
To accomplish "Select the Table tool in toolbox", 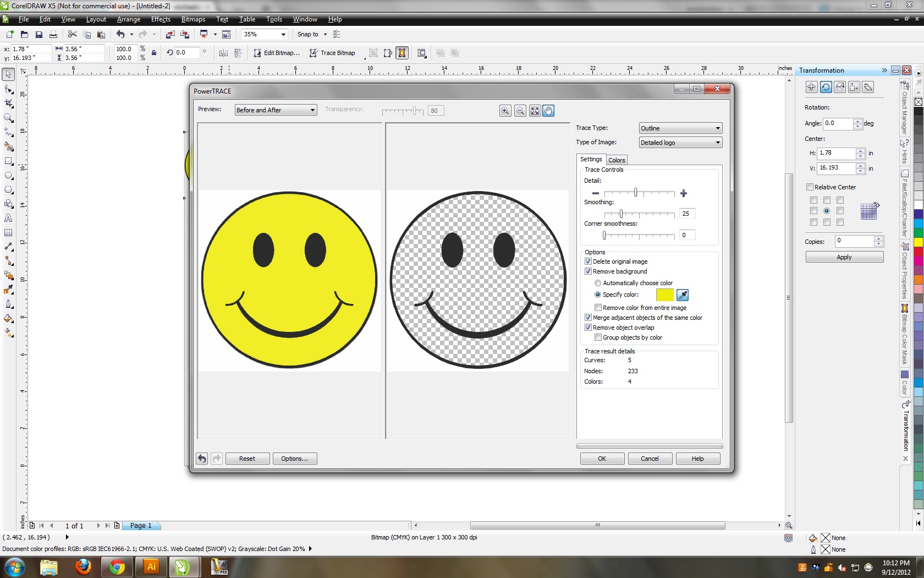I will [x=8, y=232].
